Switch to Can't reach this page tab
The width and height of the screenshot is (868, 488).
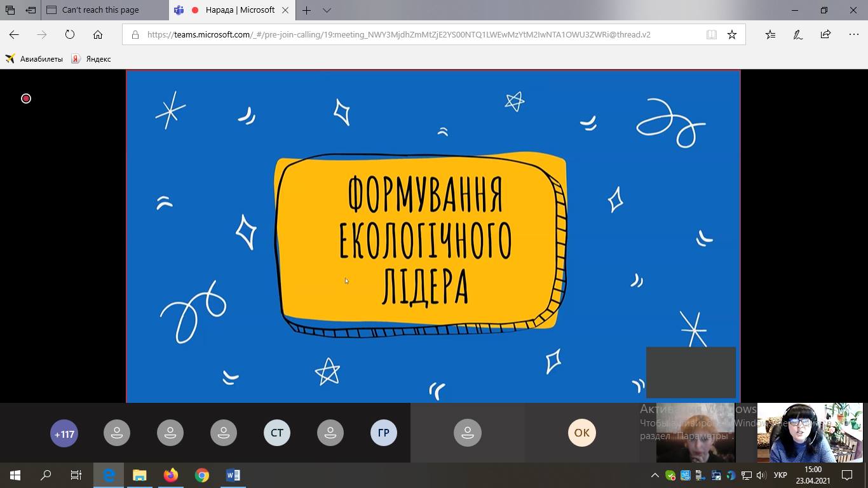coord(100,10)
